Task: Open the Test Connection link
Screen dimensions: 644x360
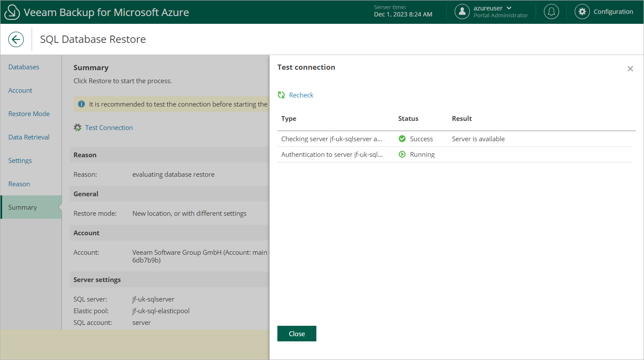Action: click(x=109, y=128)
